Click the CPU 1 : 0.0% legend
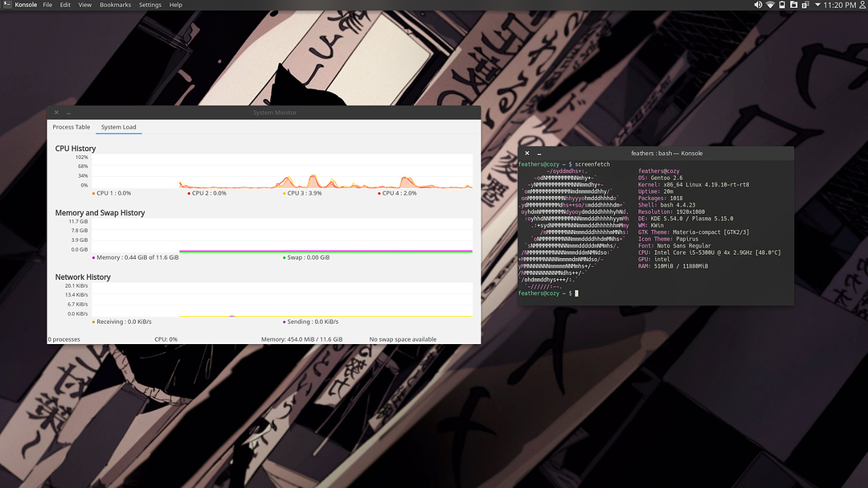The width and height of the screenshot is (868, 488). click(x=112, y=193)
